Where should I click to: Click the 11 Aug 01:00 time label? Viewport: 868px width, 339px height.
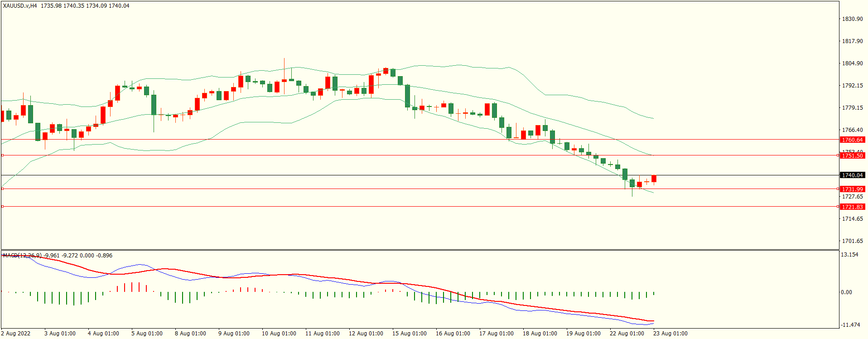(x=323, y=334)
